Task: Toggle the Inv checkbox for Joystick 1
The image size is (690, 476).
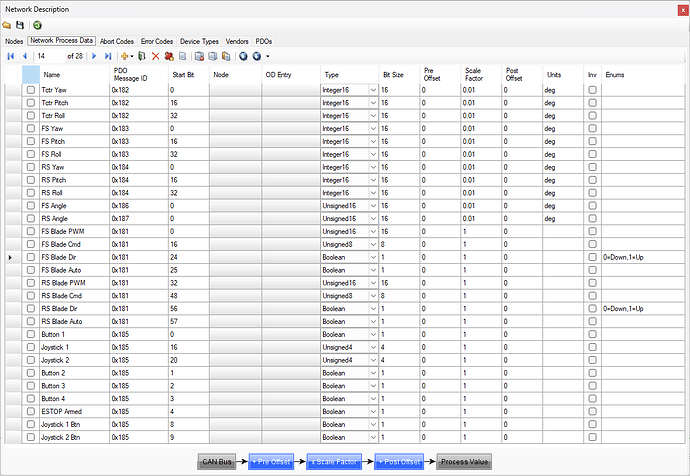Action: 592,347
